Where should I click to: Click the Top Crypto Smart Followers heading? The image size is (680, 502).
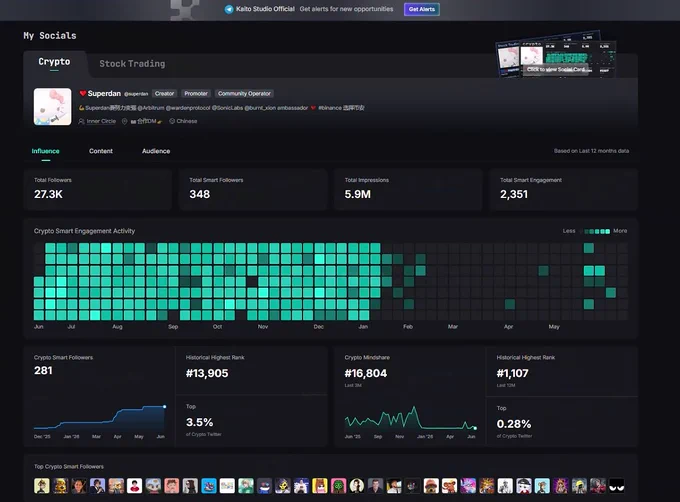69,467
